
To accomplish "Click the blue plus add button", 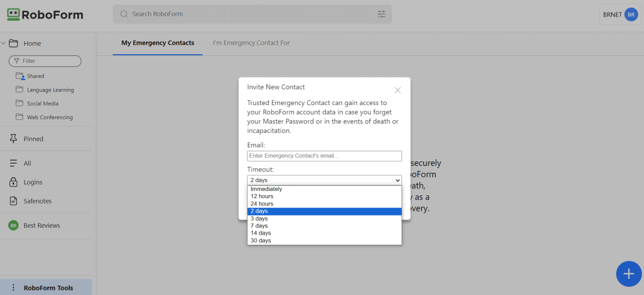I will pos(628,274).
